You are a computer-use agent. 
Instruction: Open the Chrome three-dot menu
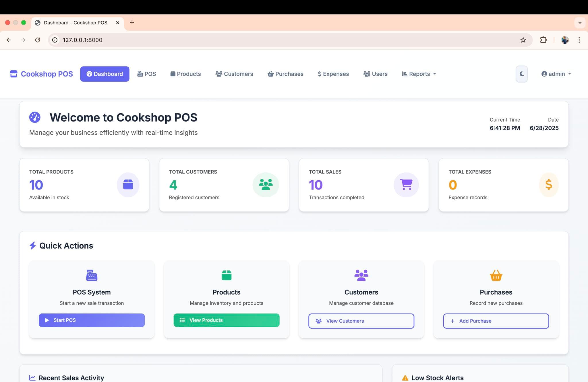(579, 40)
